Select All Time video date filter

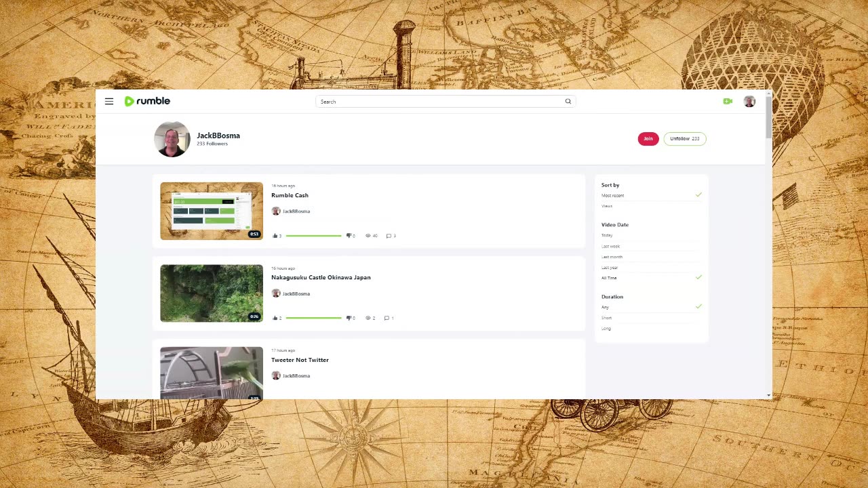point(651,278)
